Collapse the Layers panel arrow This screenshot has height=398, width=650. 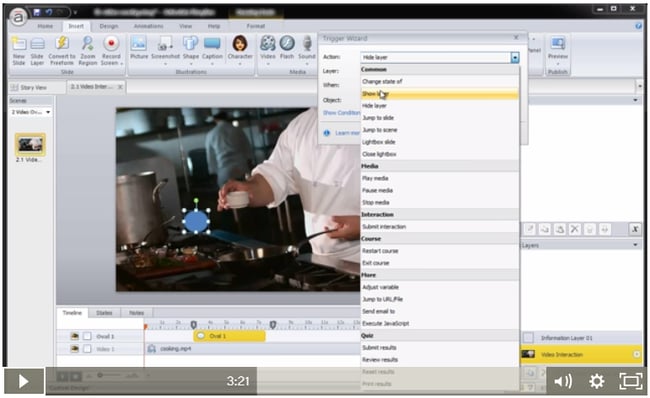pos(635,245)
